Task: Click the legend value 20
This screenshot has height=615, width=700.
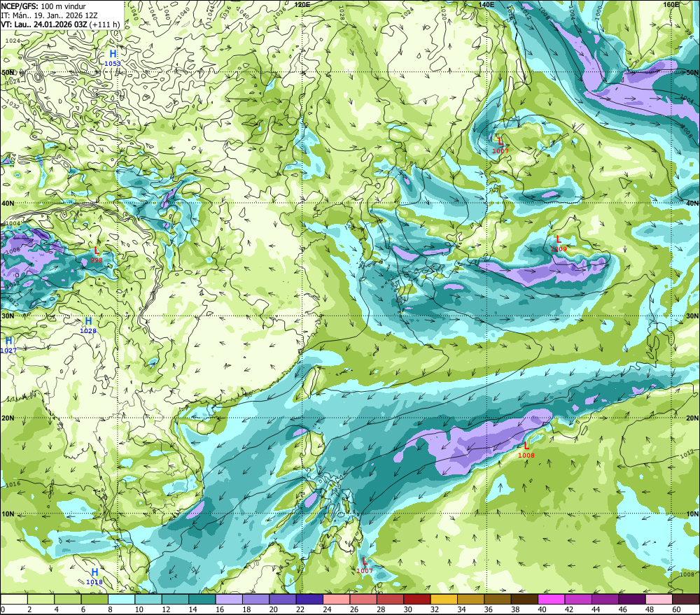Action: tap(274, 609)
